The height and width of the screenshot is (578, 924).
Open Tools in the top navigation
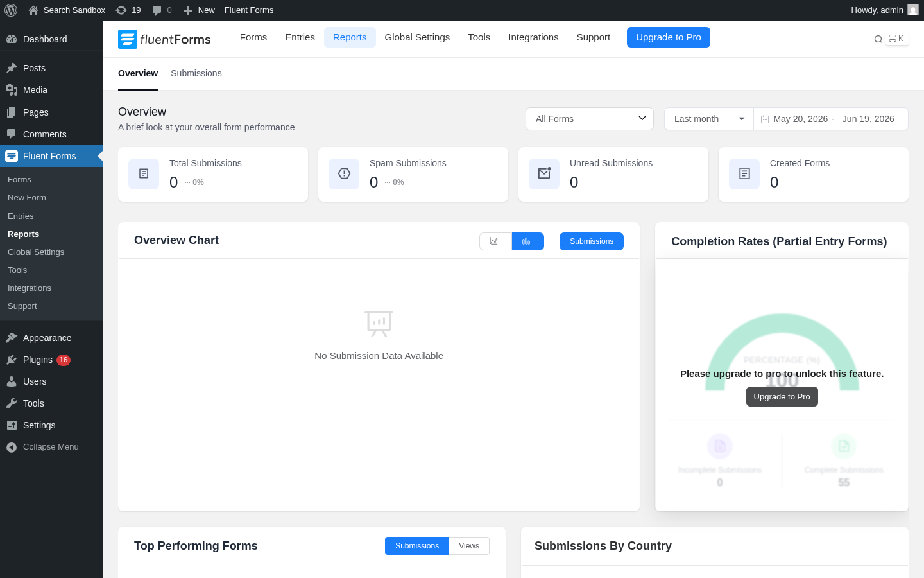pos(479,37)
